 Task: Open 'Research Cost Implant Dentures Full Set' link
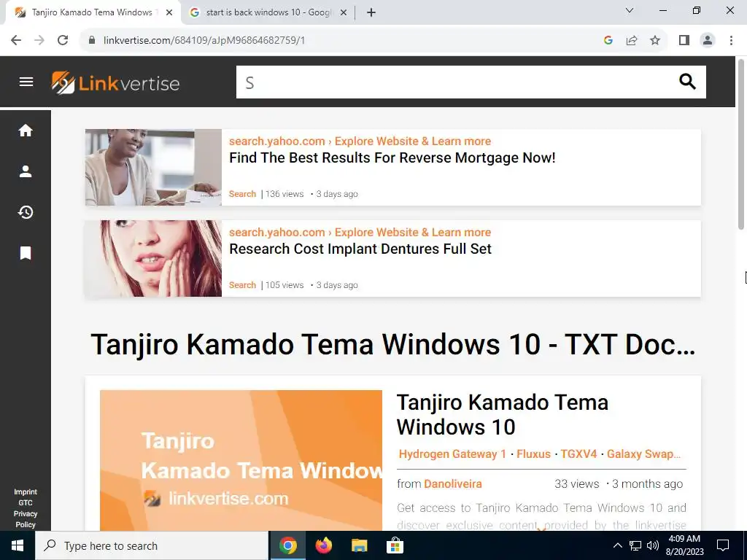point(360,249)
